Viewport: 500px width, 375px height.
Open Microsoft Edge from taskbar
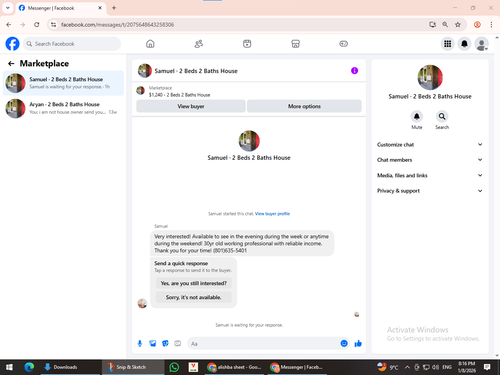tap(29, 367)
